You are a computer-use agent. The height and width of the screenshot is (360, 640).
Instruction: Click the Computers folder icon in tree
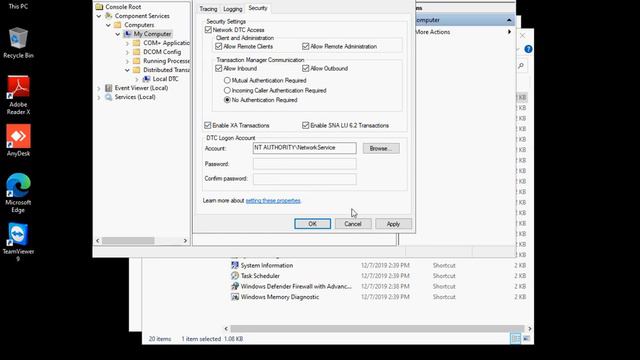[x=118, y=24]
